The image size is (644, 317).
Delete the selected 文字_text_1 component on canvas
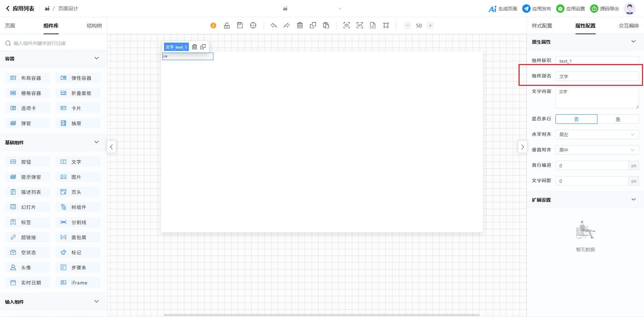(x=195, y=47)
